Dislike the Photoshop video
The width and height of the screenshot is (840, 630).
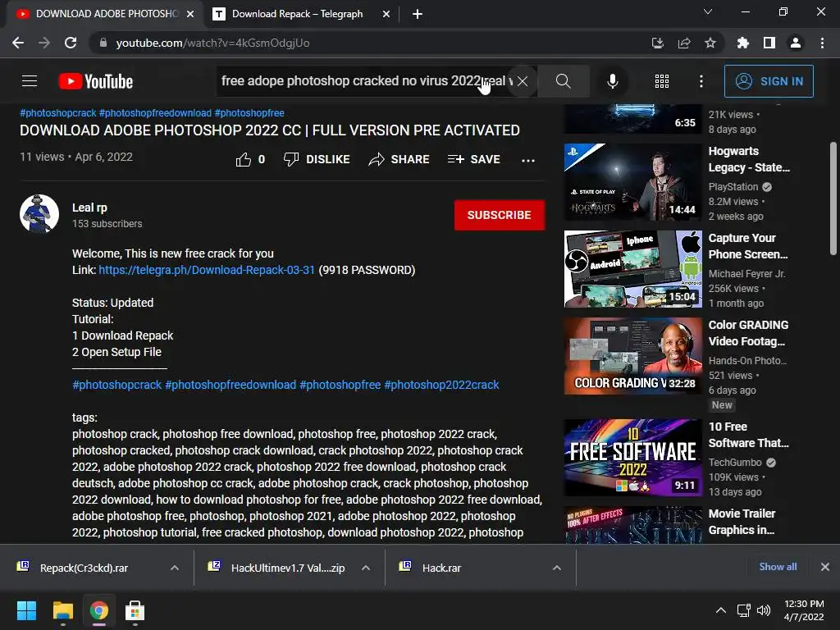coord(317,159)
